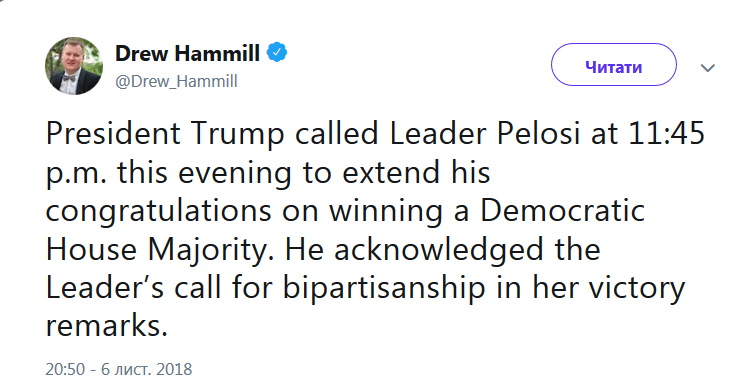
Task: Click the blue verified badge icon
Action: [x=277, y=52]
